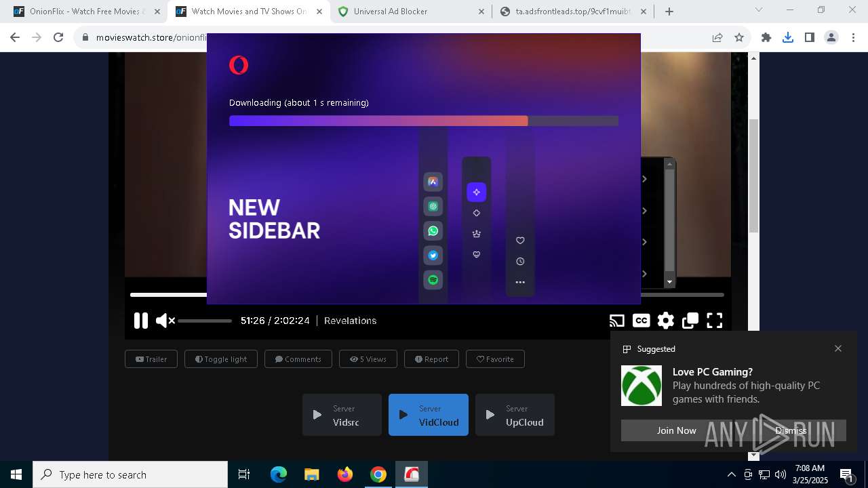Click the Opera download progress bar
This screenshot has width=868, height=488.
[x=424, y=121]
